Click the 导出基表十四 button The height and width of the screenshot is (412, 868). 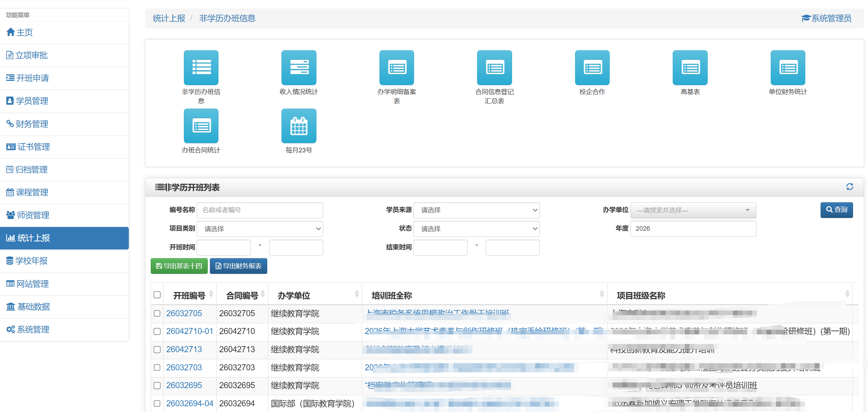[x=179, y=266]
